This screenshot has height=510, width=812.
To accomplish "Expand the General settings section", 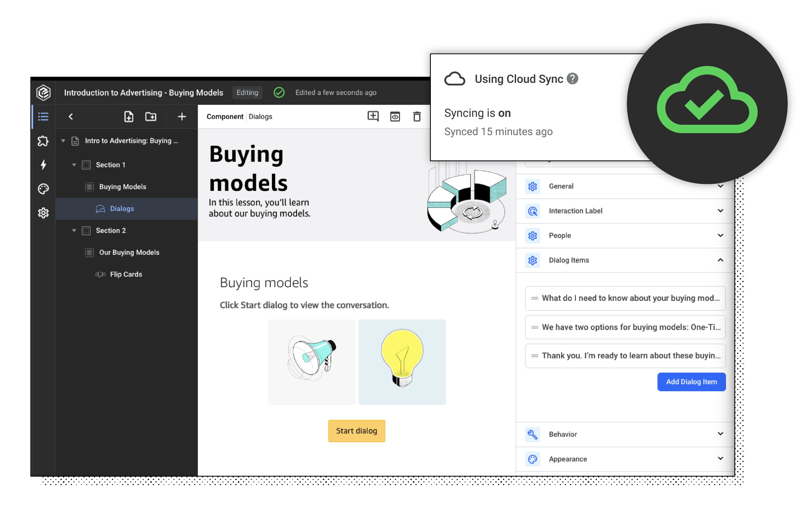I will coord(720,186).
